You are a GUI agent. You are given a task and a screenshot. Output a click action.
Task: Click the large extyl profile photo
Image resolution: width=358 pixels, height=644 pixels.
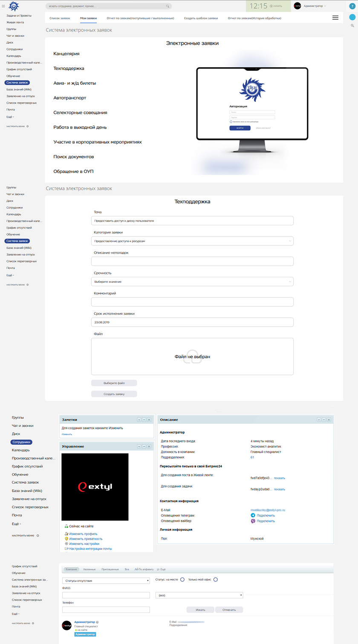pos(95,486)
